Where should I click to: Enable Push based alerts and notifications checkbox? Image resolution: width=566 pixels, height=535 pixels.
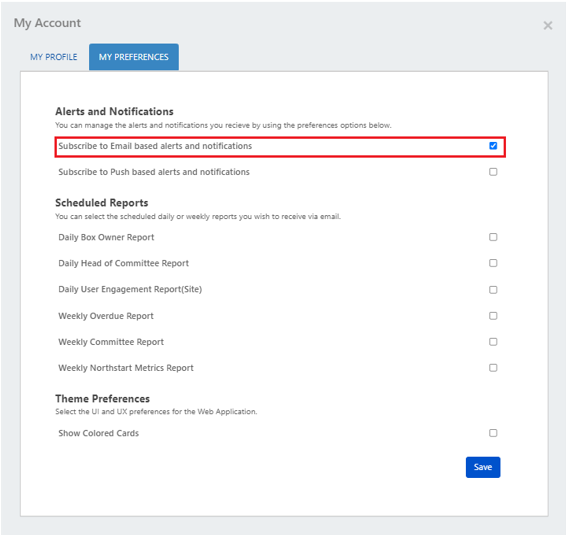(x=493, y=172)
